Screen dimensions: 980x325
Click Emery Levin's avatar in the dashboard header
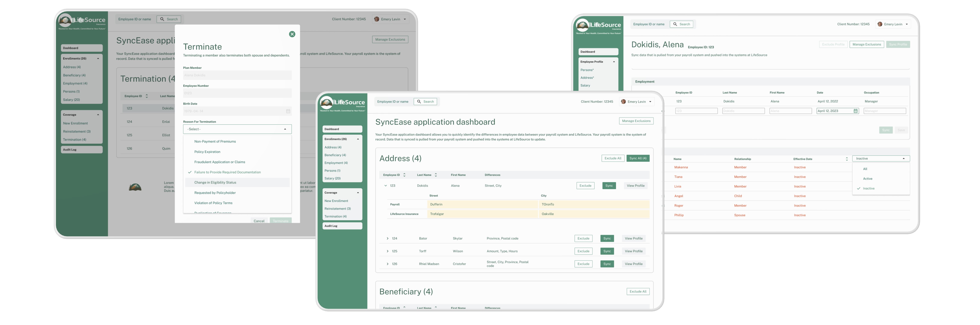point(623,102)
